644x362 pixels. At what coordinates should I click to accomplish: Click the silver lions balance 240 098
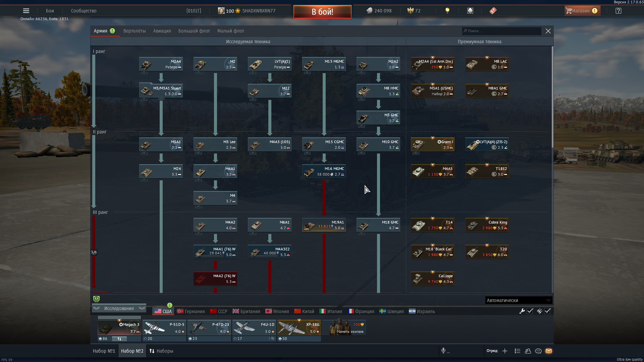click(x=379, y=11)
